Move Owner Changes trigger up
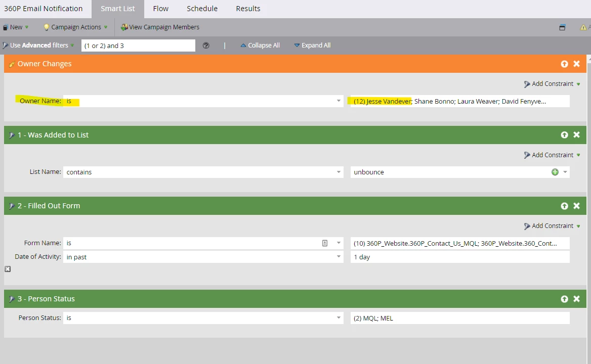This screenshot has height=364, width=591. (564, 64)
